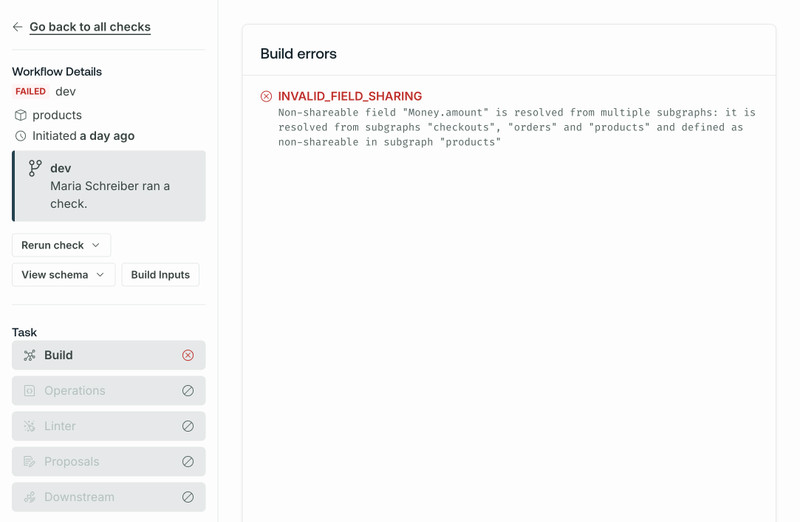Click the red failed icon on Build
The image size is (800, 522).
pyautogui.click(x=188, y=355)
